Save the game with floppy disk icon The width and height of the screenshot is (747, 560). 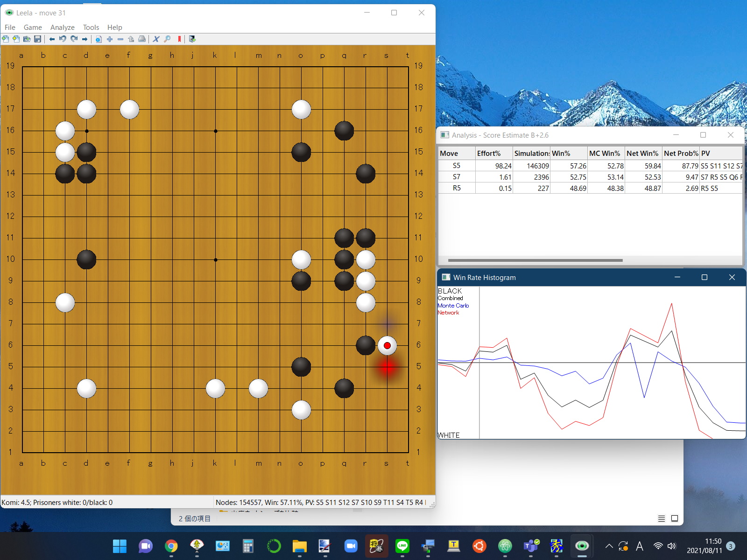click(38, 39)
